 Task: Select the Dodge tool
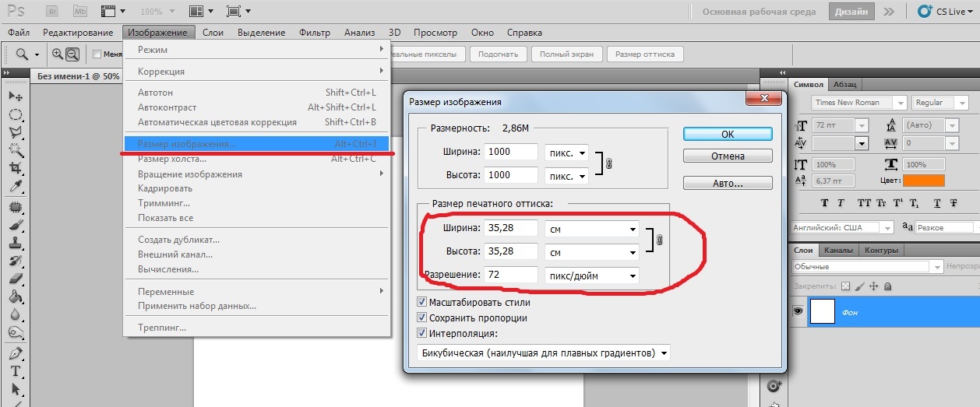point(15,332)
